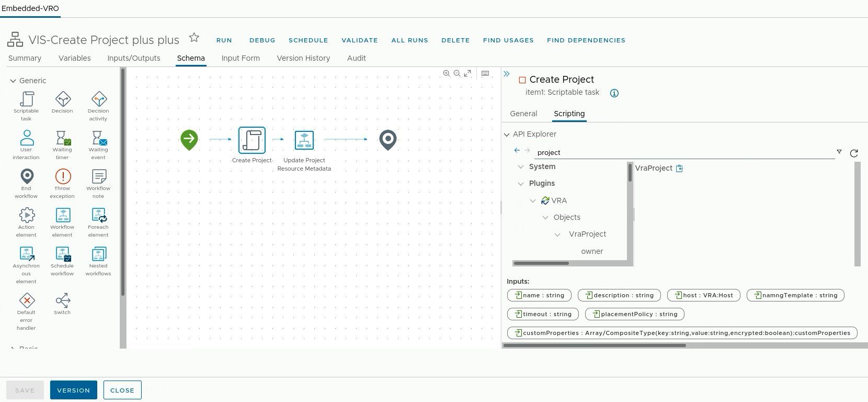Click the green start node on canvas
Viewport: 868px width, 402px height.
click(x=189, y=140)
